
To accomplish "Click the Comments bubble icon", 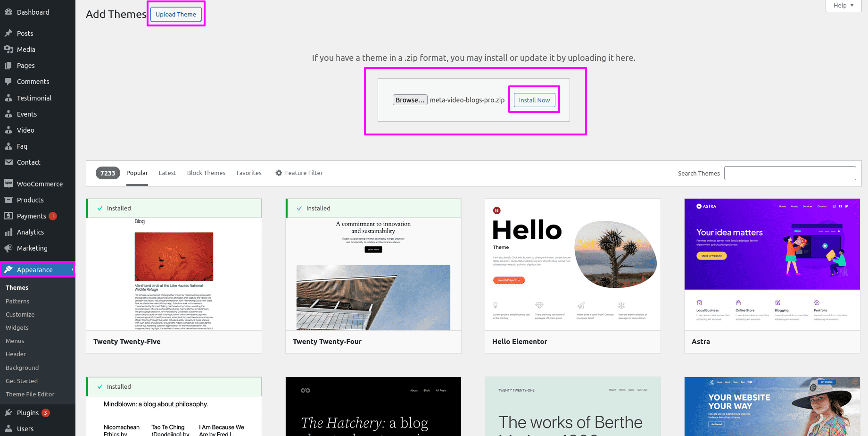I will (x=8, y=82).
